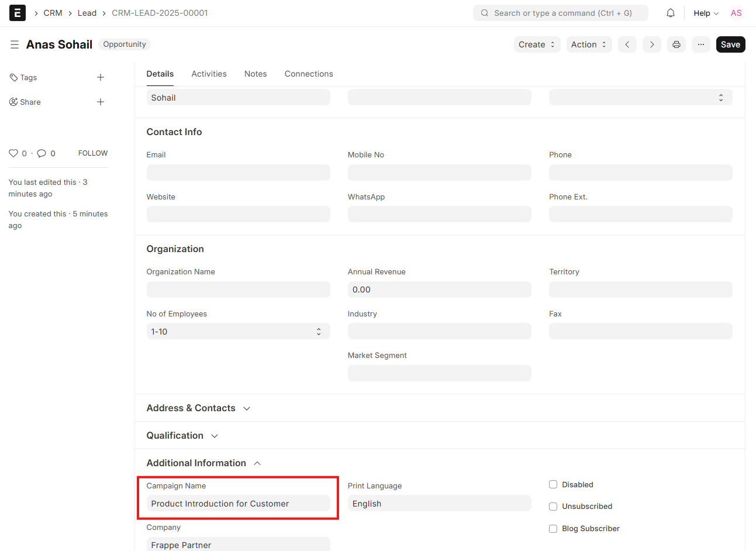
Task: Toggle the sidebar hamburger menu icon
Action: point(15,44)
